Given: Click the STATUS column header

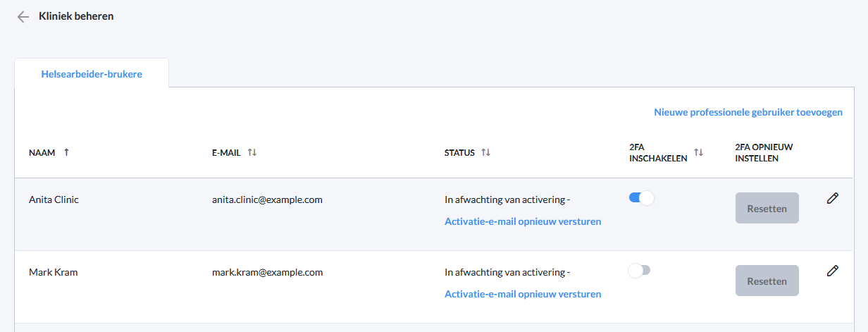Looking at the screenshot, I should pos(459,153).
